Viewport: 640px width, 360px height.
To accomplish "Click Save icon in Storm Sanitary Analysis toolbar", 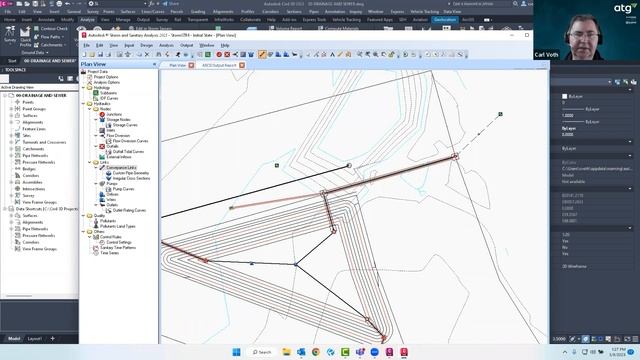I will pyautogui.click(x=100, y=54).
